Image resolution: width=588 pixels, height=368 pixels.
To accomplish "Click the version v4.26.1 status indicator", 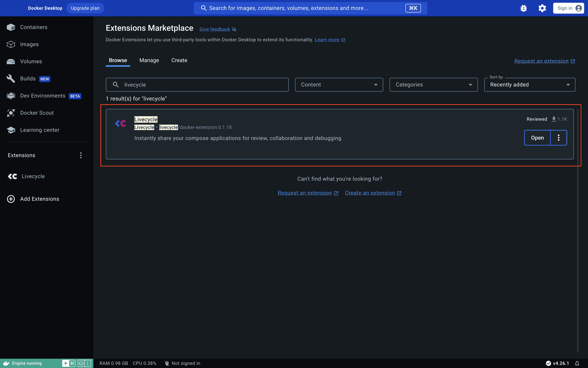I will 557,363.
